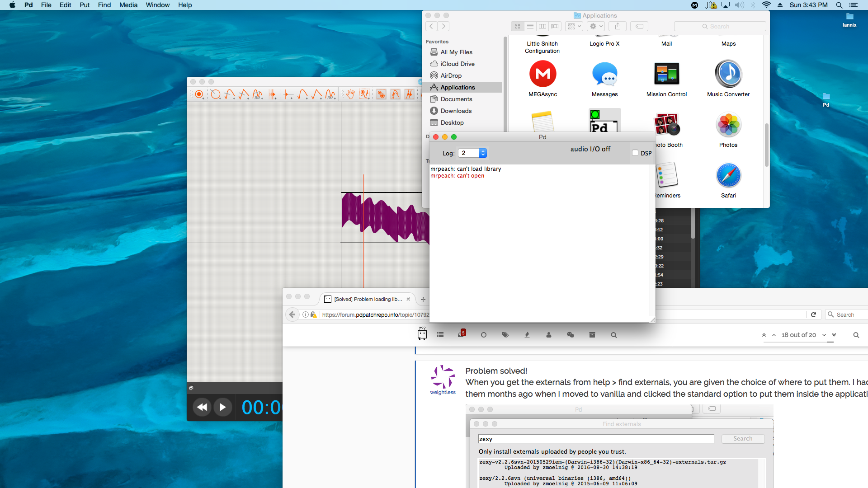The width and height of the screenshot is (868, 488).
Task: Toggle AirDrop in Finder sidebar
Action: pyautogui.click(x=450, y=75)
